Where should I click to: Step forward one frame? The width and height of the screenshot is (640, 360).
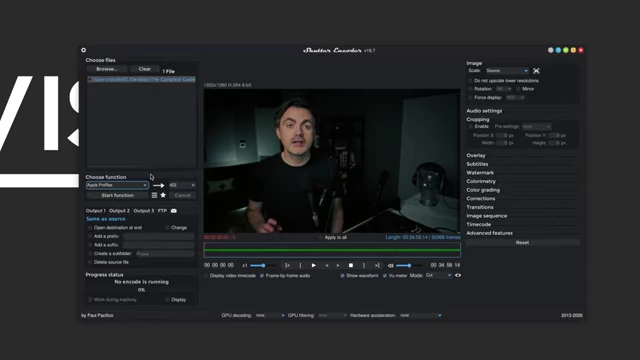[x=338, y=265]
